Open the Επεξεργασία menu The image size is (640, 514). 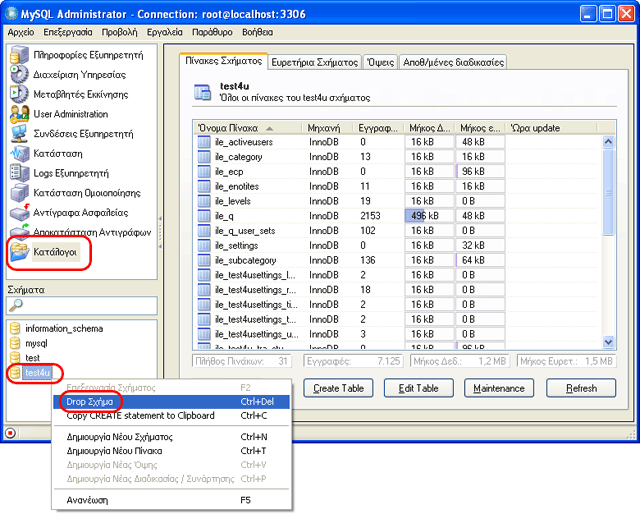(x=68, y=32)
